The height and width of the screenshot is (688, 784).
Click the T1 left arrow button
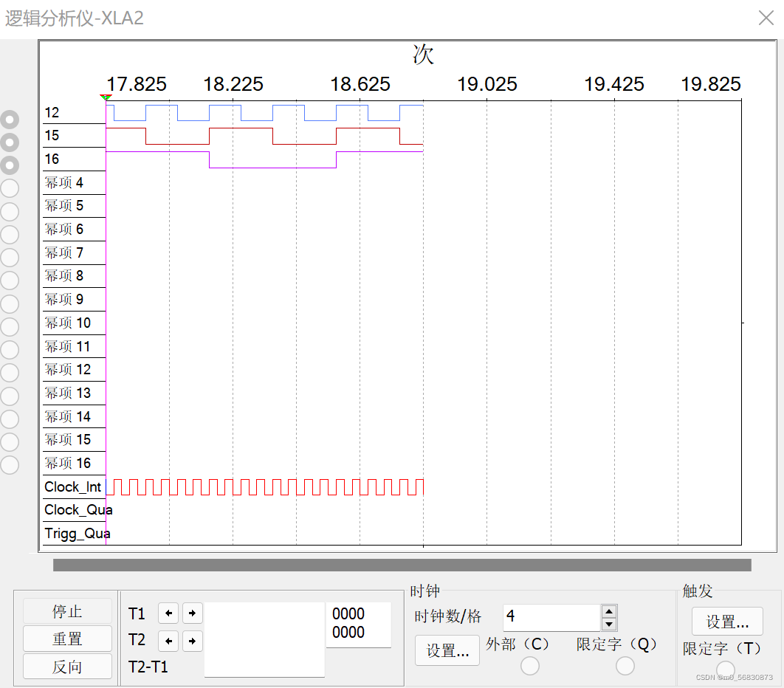(x=168, y=613)
